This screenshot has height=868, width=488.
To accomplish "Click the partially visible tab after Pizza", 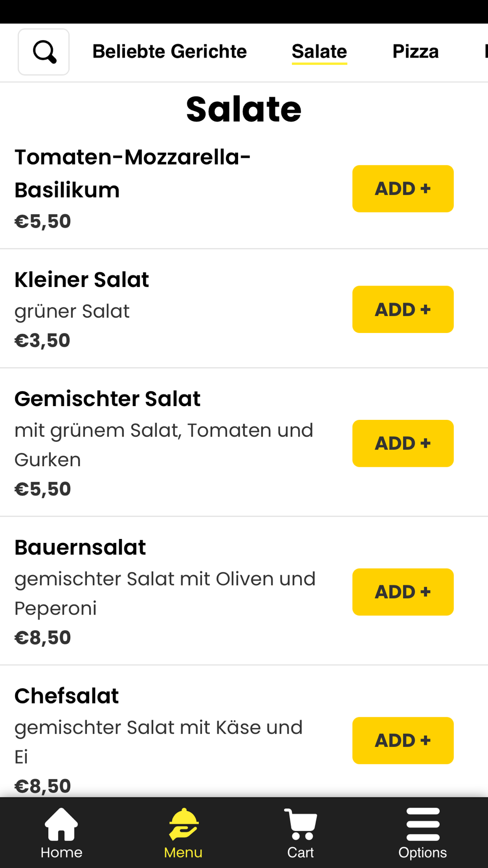I will [x=486, y=51].
